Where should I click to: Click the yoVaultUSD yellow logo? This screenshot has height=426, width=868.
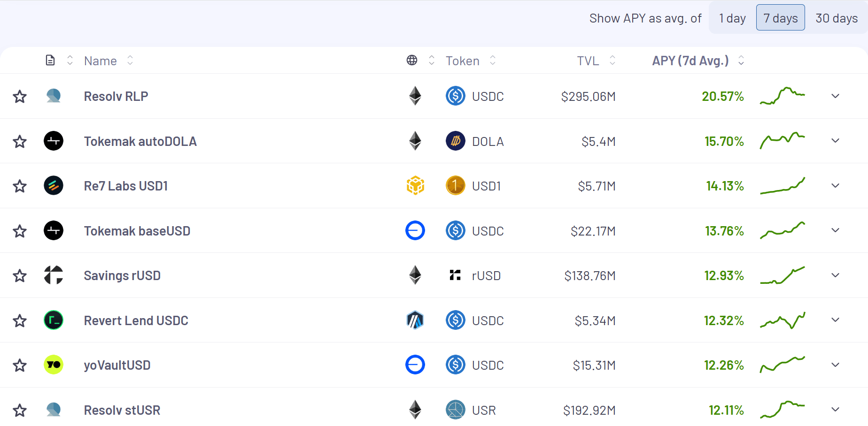pos(54,365)
